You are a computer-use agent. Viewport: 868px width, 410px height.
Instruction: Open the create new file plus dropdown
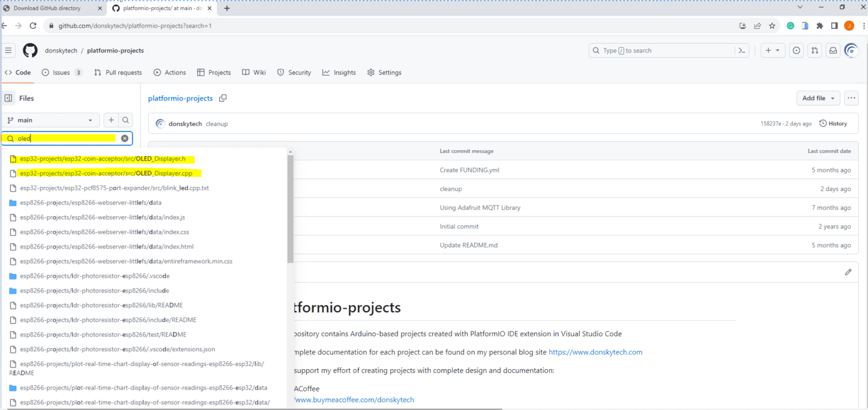[111, 120]
